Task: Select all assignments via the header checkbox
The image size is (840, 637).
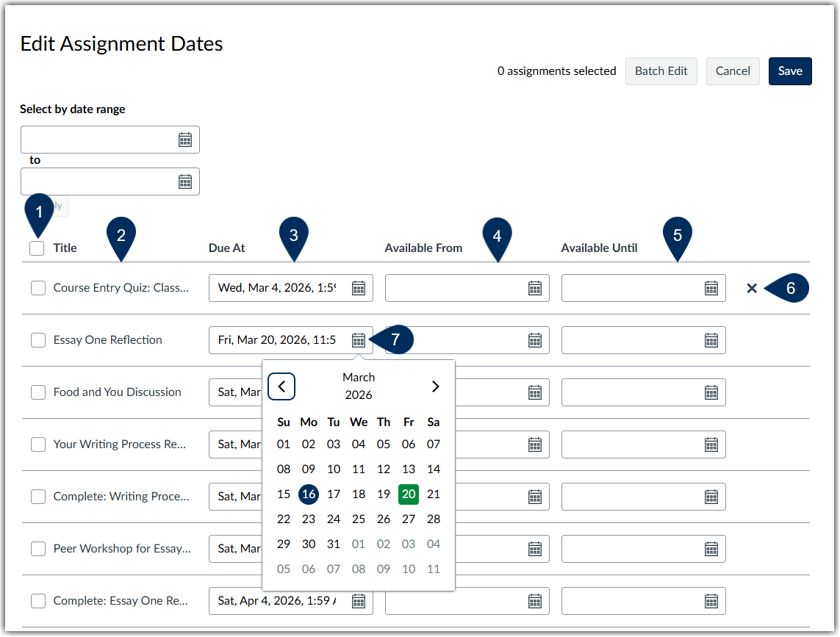Action: pos(37,248)
